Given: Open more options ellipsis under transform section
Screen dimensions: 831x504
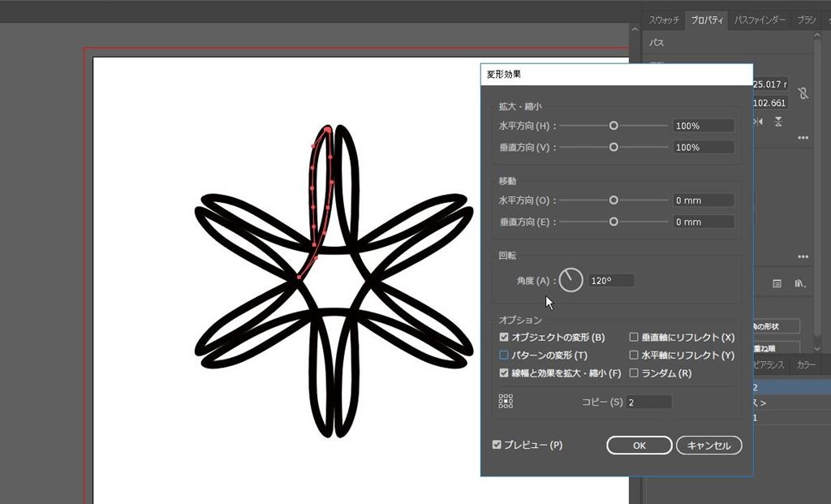Looking at the screenshot, I should click(803, 138).
